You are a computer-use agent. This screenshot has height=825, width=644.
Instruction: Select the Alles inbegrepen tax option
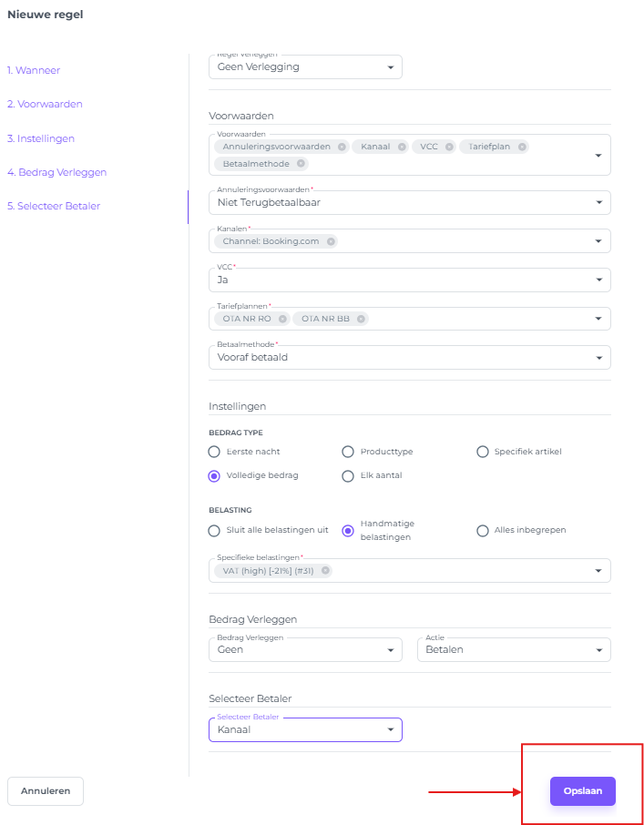click(483, 531)
